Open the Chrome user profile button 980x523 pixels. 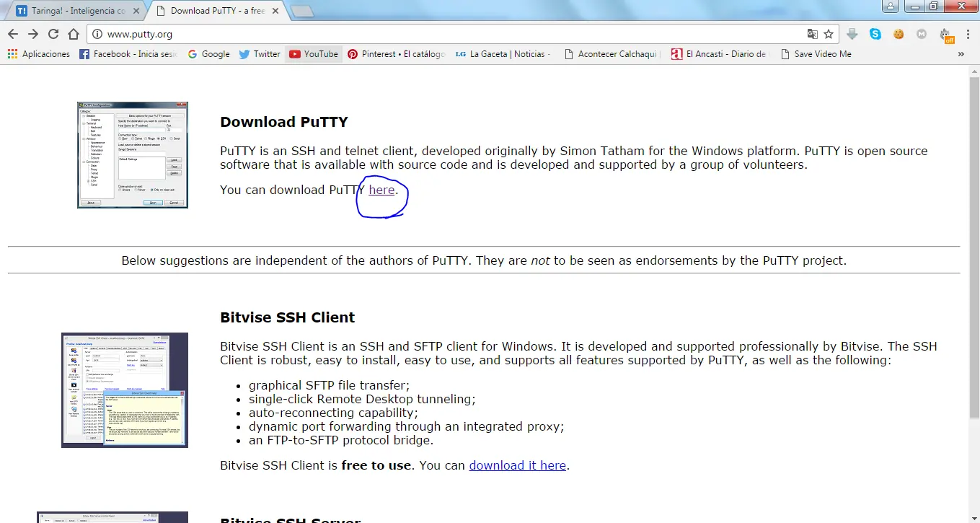tap(891, 6)
